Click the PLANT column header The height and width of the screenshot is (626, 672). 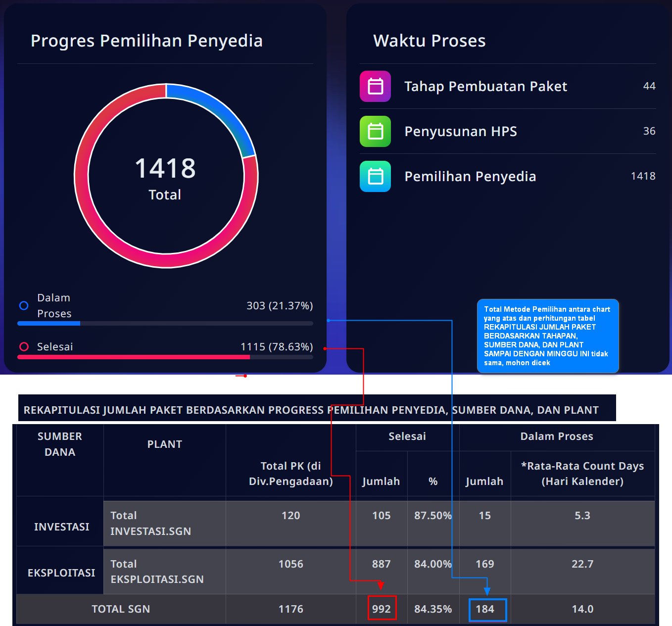tap(165, 444)
